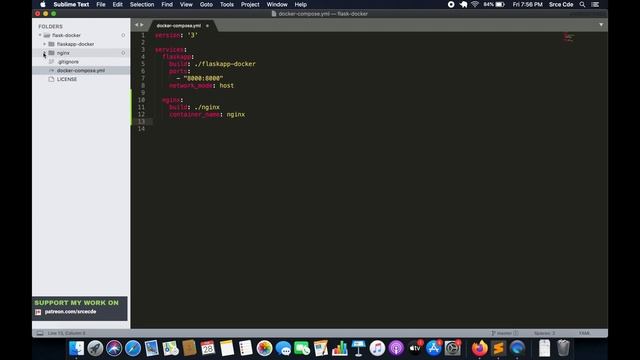Open Notes from the dock

coord(227,348)
